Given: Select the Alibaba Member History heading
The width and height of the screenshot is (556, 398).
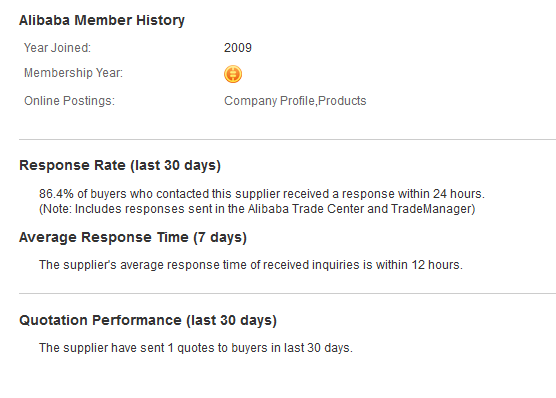Looking at the screenshot, I should (102, 20).
